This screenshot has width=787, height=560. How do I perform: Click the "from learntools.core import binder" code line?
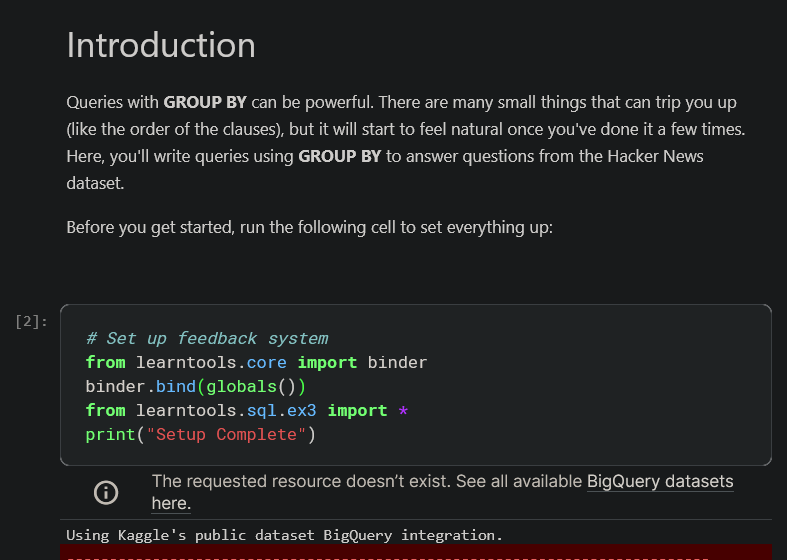point(256,362)
